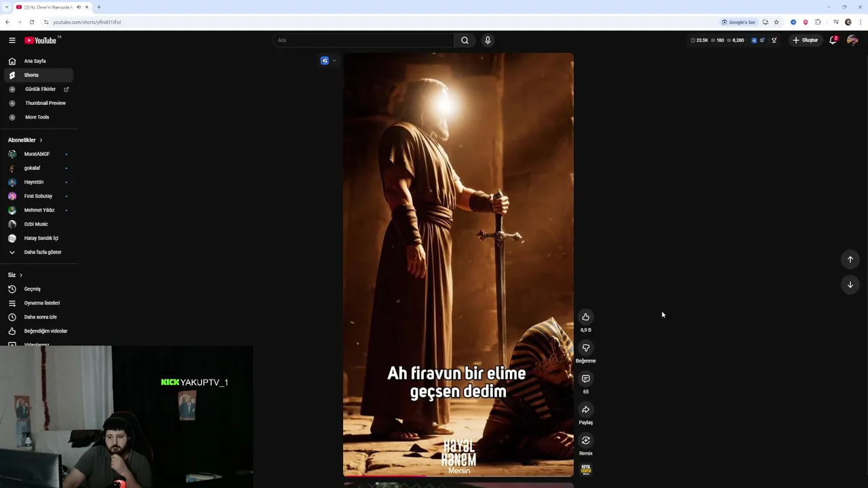Click the blue round extension icon

(793, 22)
